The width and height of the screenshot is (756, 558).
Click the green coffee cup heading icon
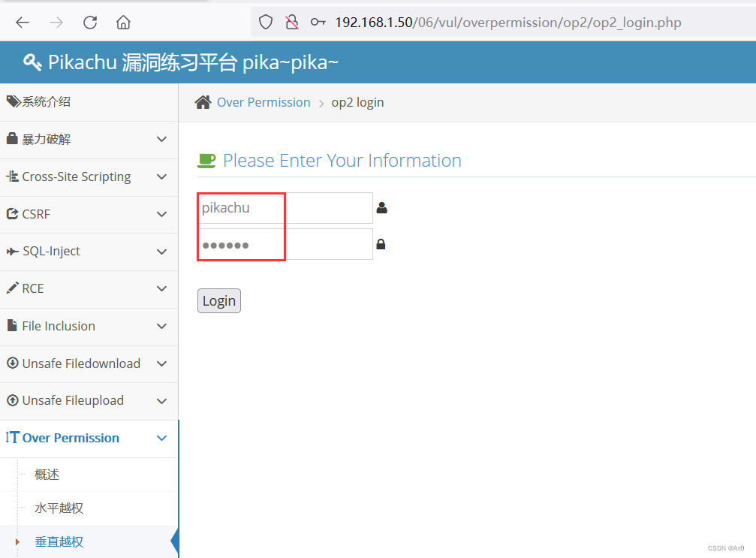click(x=206, y=161)
